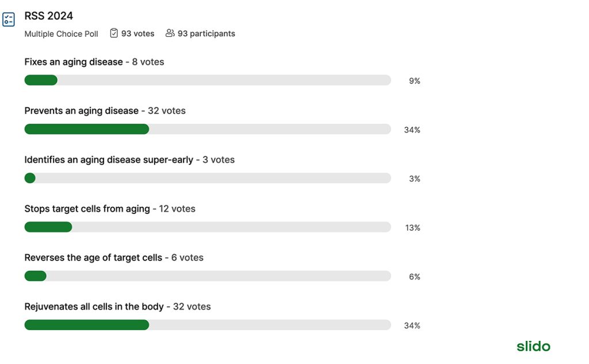Click the slido logo

533,346
